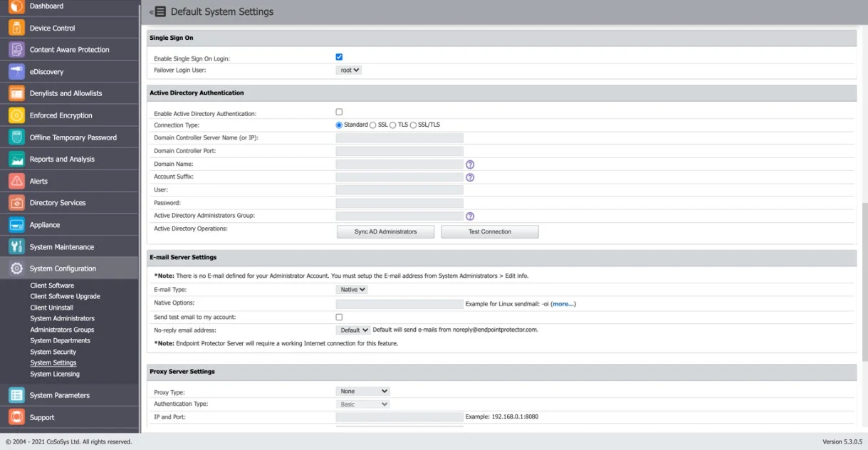This screenshot has width=868, height=450.
Task: Uncheck Enable Single Sign On Login
Action: 339,57
